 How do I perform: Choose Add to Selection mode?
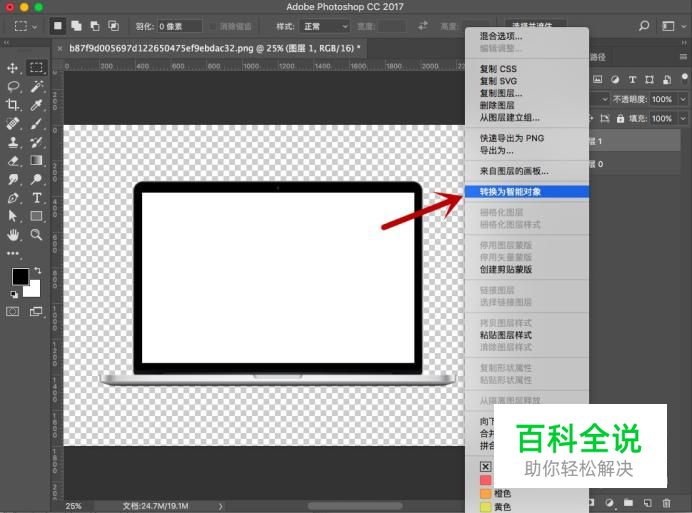coord(76,26)
